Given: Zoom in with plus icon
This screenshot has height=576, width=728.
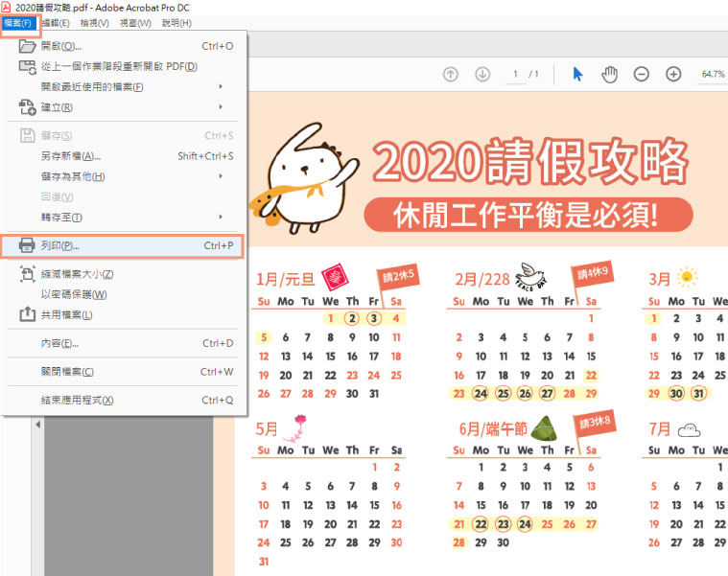Looking at the screenshot, I should tap(673, 74).
